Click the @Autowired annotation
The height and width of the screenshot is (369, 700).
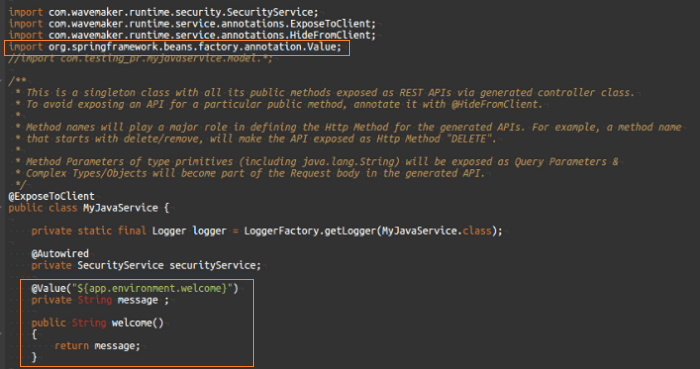(60, 254)
